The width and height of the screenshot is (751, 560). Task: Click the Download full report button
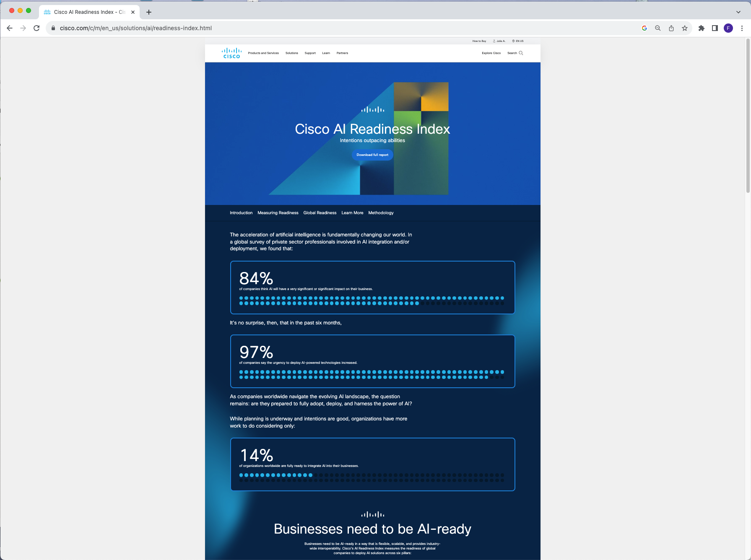[372, 155]
